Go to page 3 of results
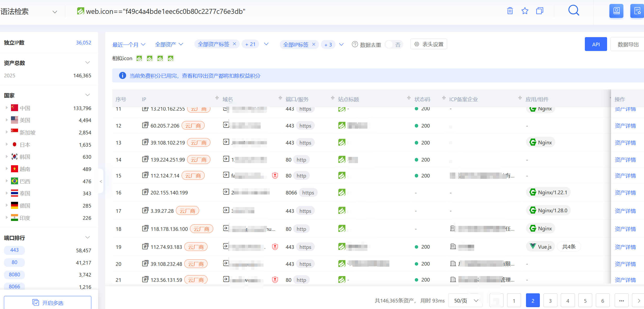 (550, 301)
